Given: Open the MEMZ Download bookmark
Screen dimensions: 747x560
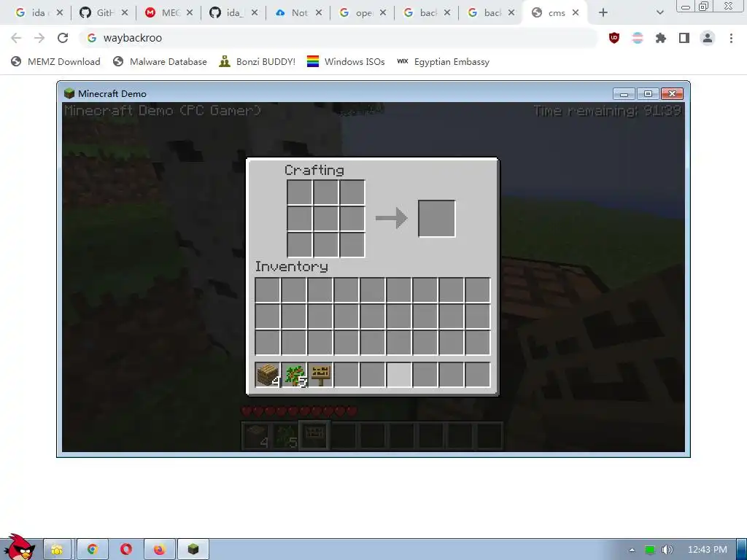Looking at the screenshot, I should 55,62.
